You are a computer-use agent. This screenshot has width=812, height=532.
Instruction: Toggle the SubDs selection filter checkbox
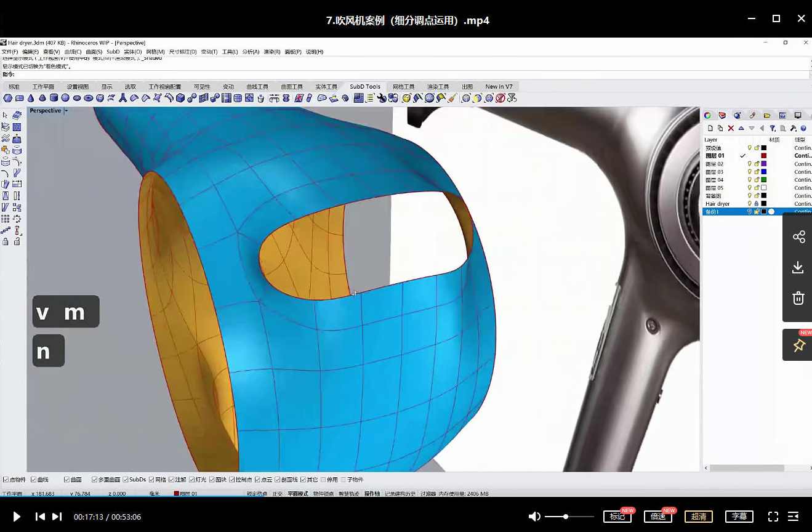[x=126, y=480]
